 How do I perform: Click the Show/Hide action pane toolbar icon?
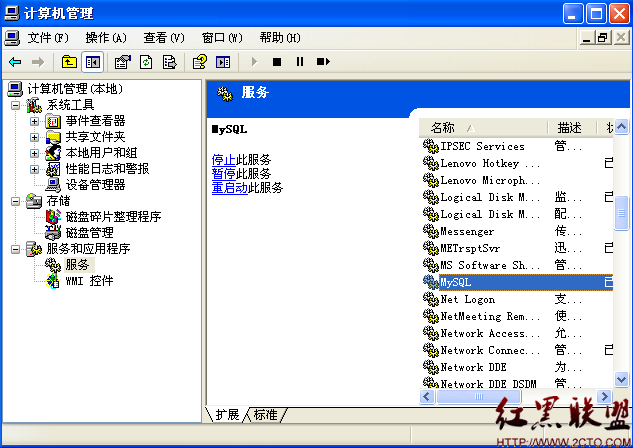[x=223, y=62]
